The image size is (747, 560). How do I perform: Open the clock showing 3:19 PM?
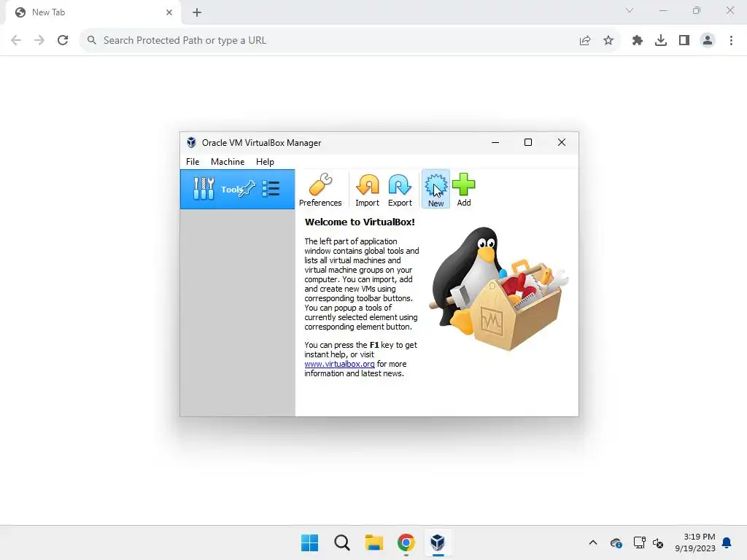coord(695,542)
